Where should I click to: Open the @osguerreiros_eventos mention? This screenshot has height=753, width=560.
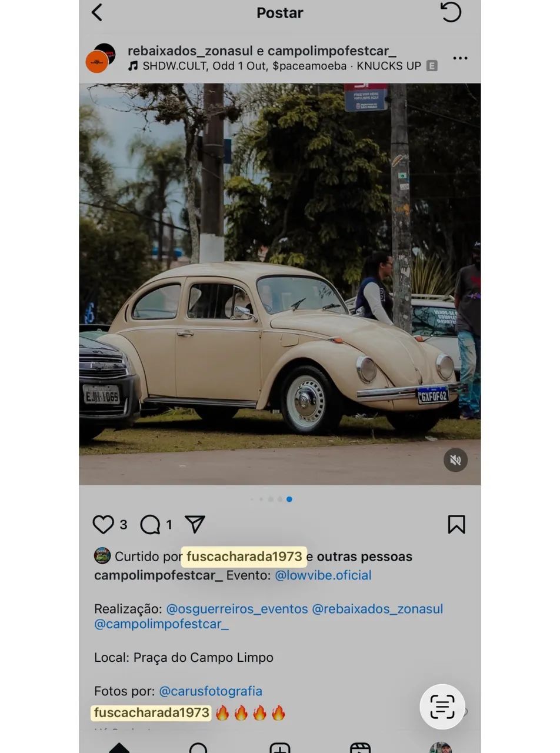click(237, 609)
